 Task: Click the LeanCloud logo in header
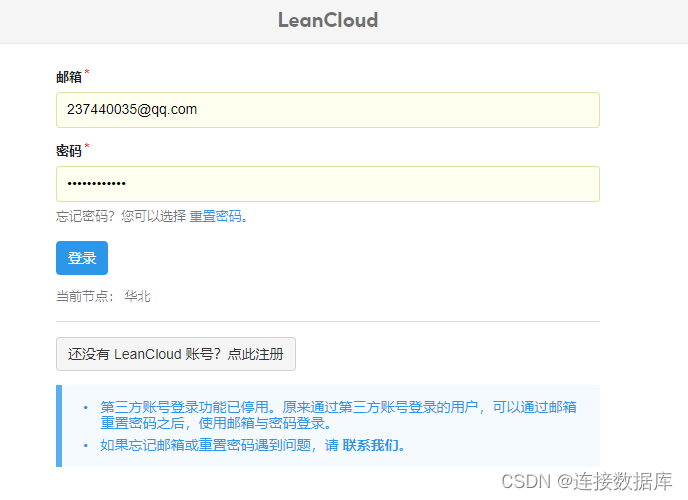328,20
